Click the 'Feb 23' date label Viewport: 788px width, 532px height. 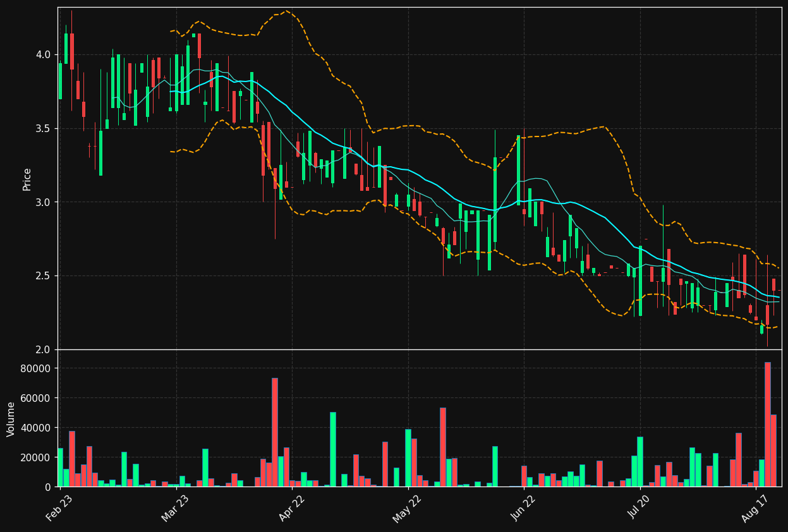click(x=59, y=507)
